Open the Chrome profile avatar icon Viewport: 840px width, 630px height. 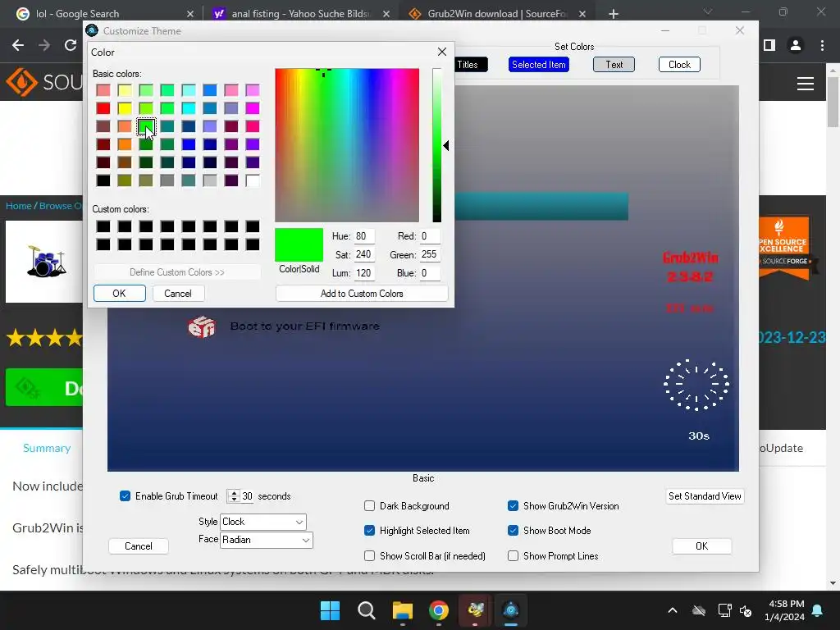796,46
